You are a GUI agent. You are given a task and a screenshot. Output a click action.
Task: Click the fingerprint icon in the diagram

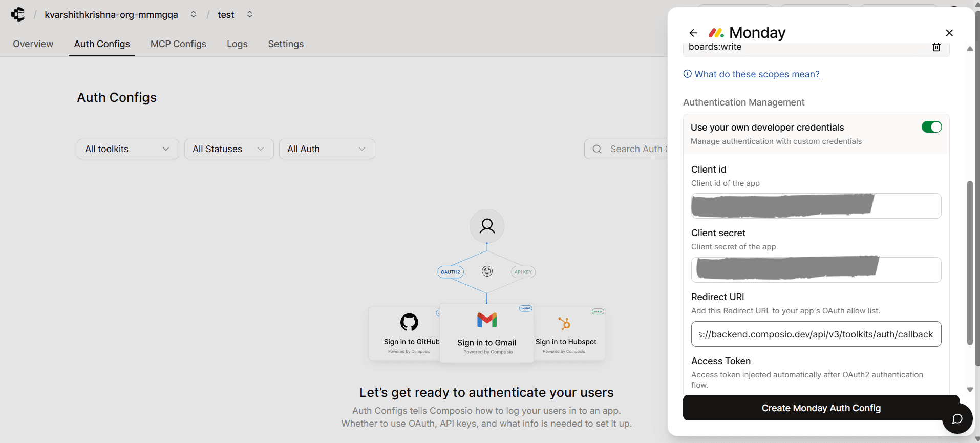487,271
